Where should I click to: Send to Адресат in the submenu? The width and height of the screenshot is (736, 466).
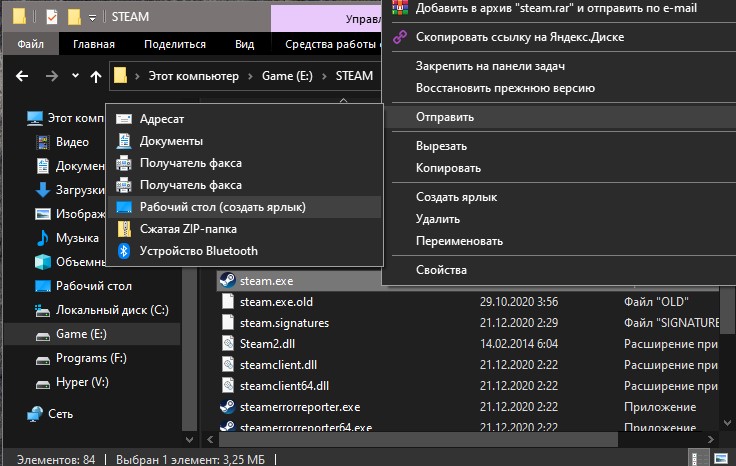click(x=244, y=119)
